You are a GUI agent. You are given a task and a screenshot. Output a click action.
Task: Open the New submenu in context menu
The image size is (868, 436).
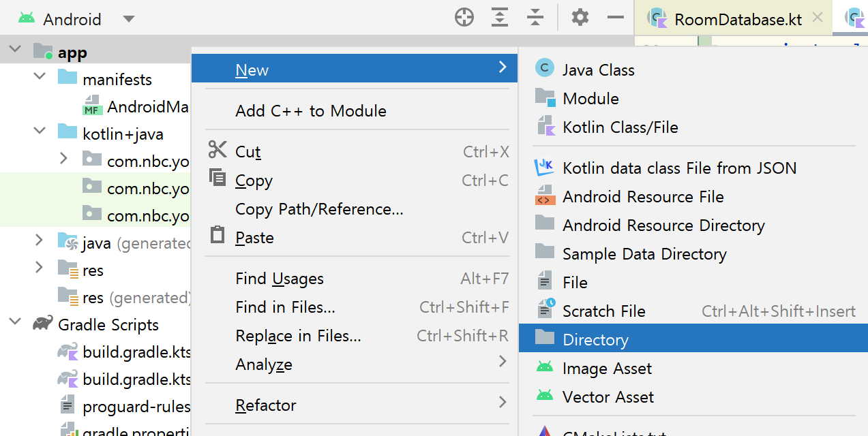[x=355, y=69]
